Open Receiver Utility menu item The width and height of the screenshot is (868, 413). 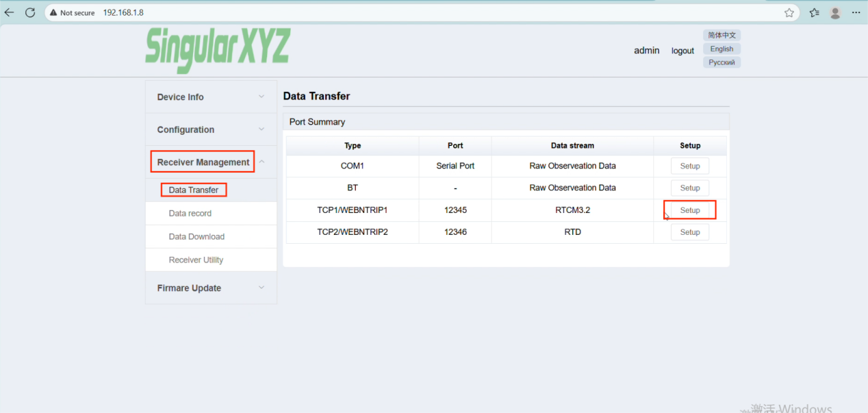(x=196, y=260)
